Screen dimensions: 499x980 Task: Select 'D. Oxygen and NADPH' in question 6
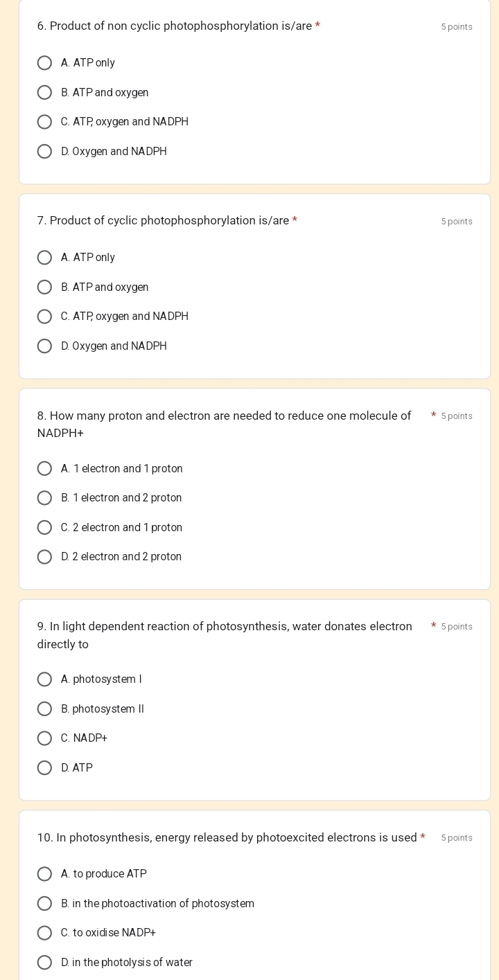pyautogui.click(x=44, y=152)
